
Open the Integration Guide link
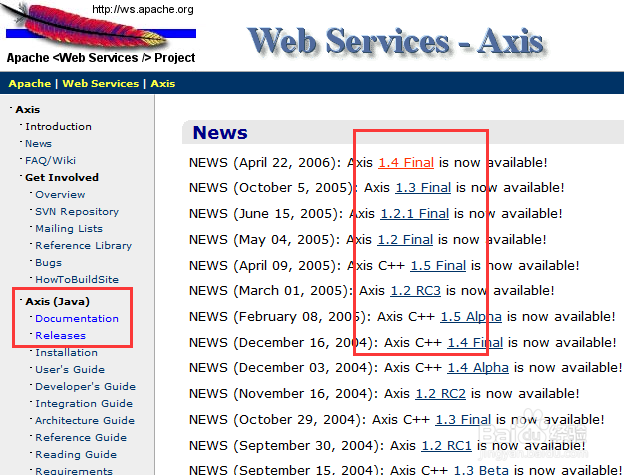[x=84, y=404]
